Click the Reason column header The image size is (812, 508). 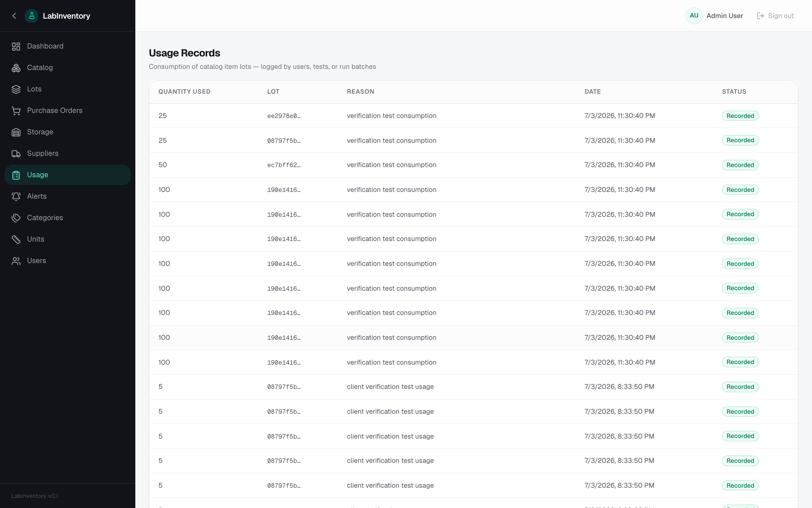[x=360, y=92]
